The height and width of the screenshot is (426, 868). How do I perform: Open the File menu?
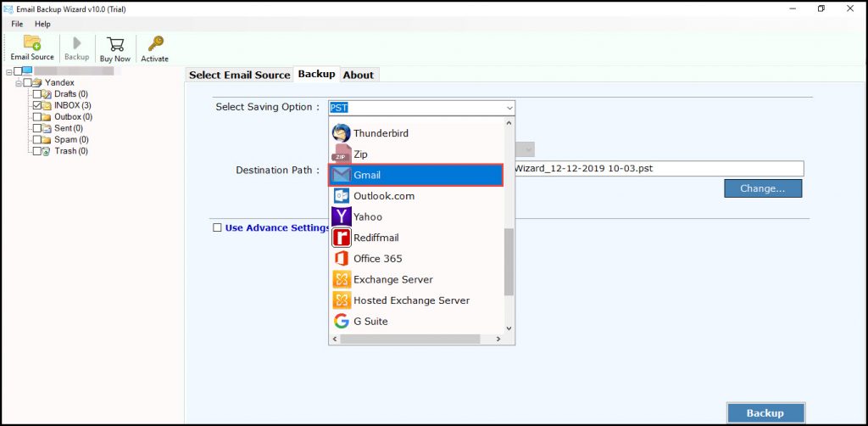tap(17, 24)
